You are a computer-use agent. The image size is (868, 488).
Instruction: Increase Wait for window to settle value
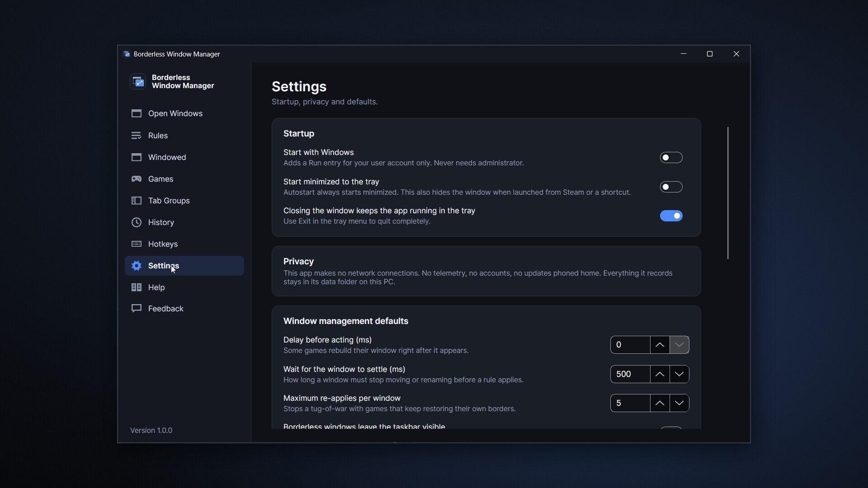tap(660, 374)
